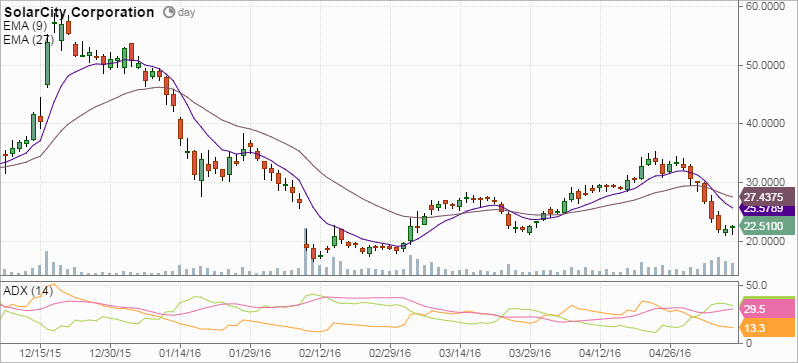Click the 02/12/16 date axis label
Image resolution: width=798 pixels, height=363 pixels.
pos(320,352)
